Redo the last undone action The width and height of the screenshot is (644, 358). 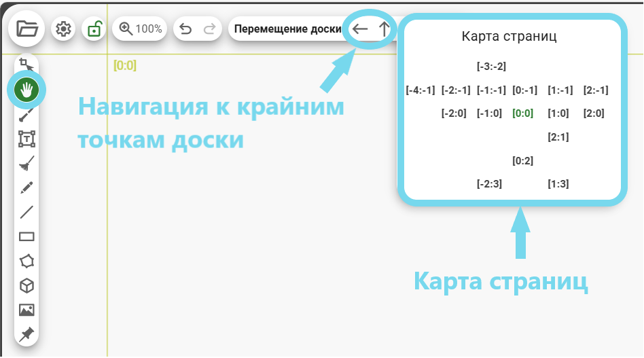[209, 29]
